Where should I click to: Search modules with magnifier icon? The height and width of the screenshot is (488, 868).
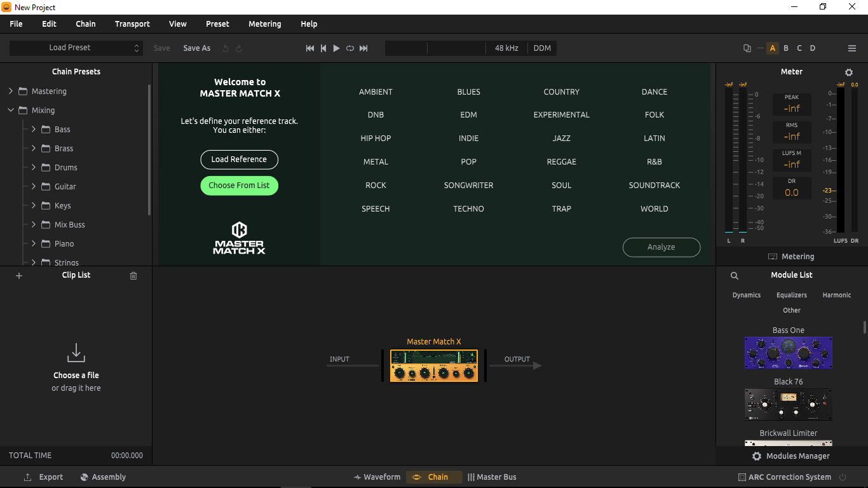pyautogui.click(x=735, y=276)
